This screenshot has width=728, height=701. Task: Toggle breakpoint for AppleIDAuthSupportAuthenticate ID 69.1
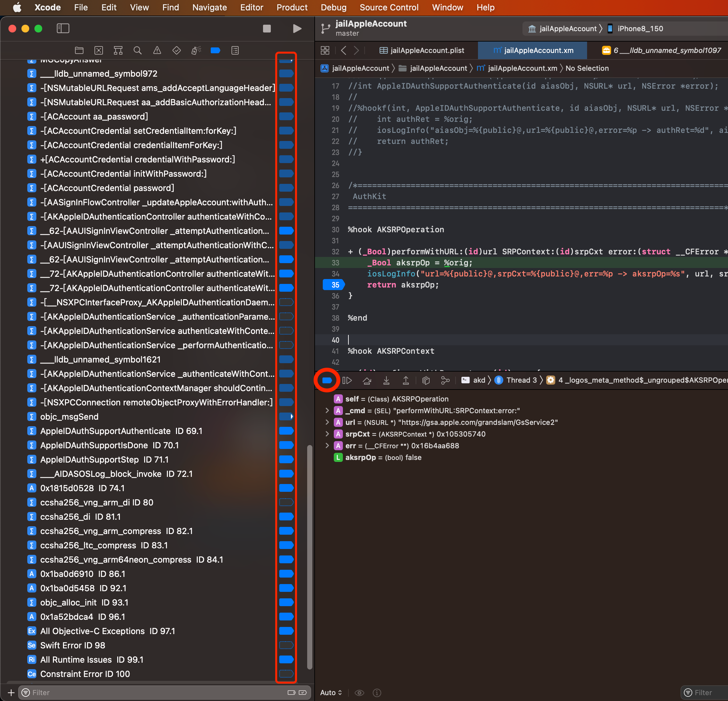(x=286, y=430)
